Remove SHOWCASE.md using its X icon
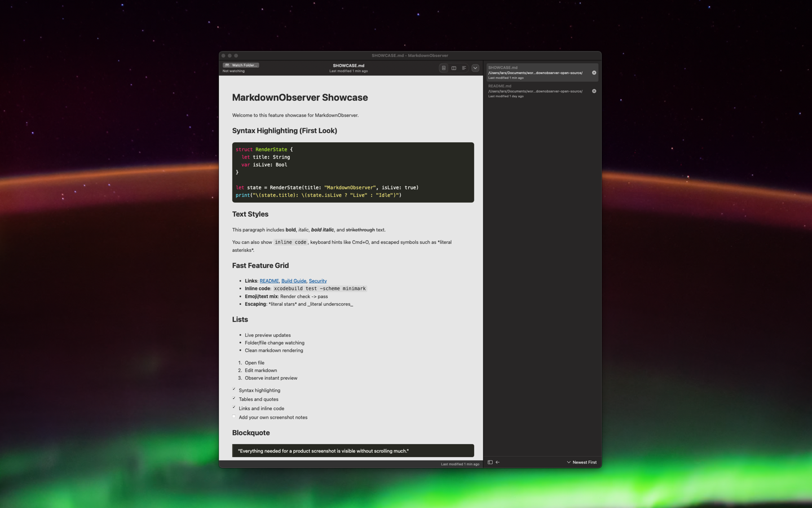This screenshot has width=812, height=508. point(593,72)
